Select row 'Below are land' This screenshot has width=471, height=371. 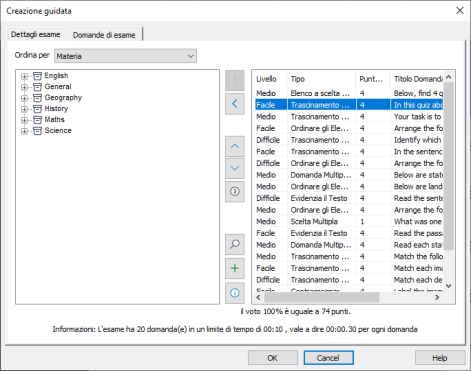[x=348, y=187]
